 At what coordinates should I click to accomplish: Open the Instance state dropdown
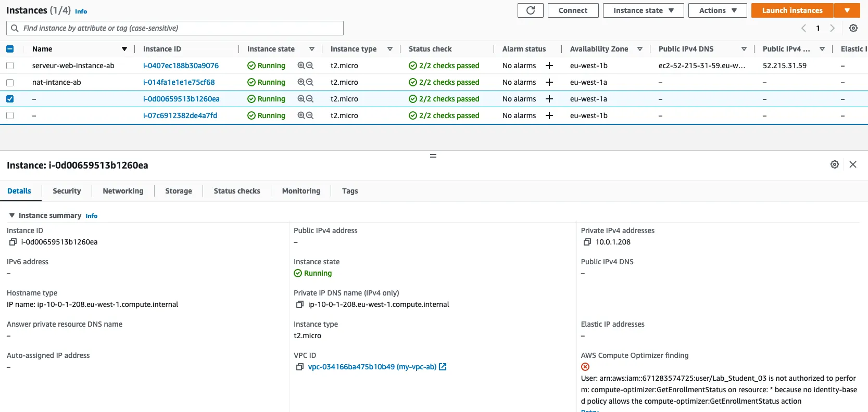643,10
